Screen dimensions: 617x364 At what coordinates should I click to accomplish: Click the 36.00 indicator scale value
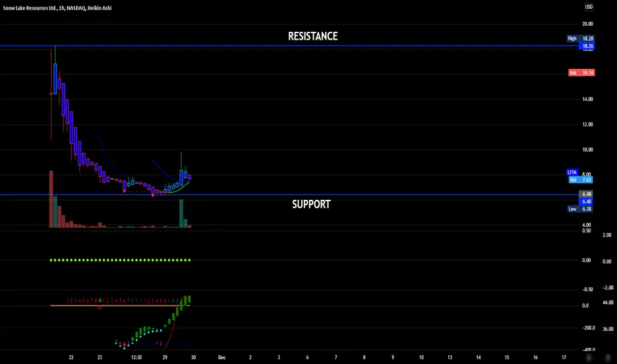point(608,329)
